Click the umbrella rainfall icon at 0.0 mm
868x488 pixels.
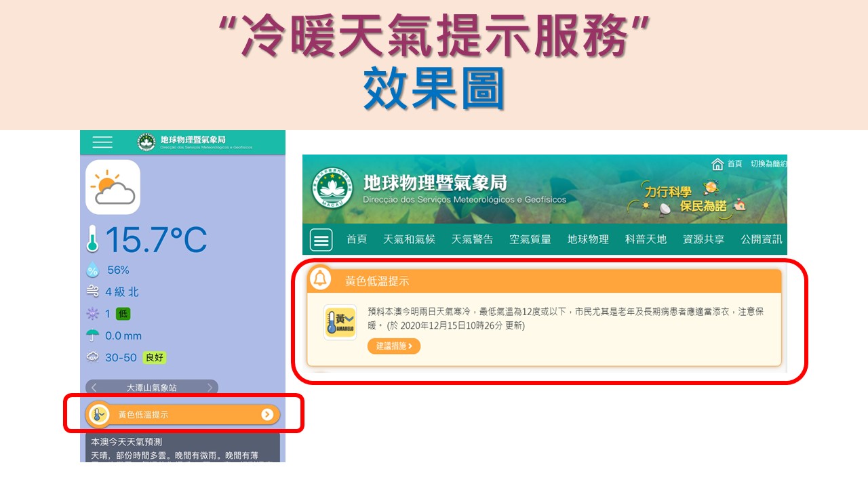[93, 335]
